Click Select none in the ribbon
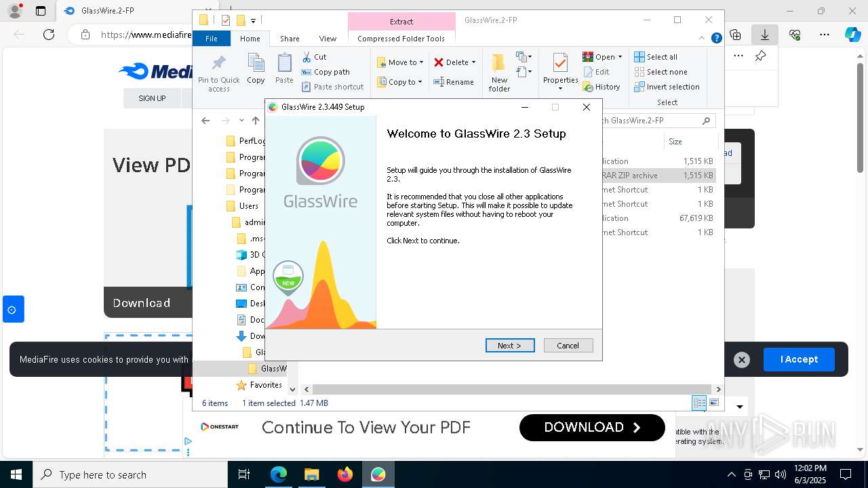This screenshot has height=488, width=868. (661, 72)
